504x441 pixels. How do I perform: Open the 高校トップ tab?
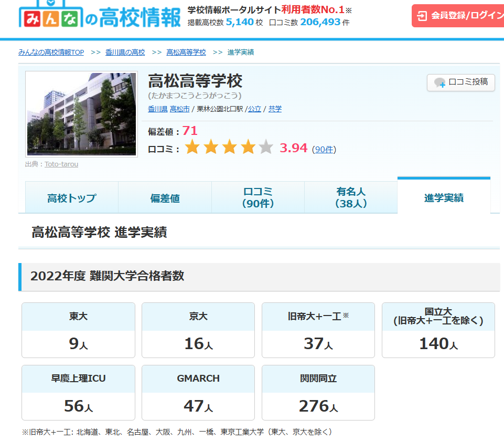coord(72,198)
